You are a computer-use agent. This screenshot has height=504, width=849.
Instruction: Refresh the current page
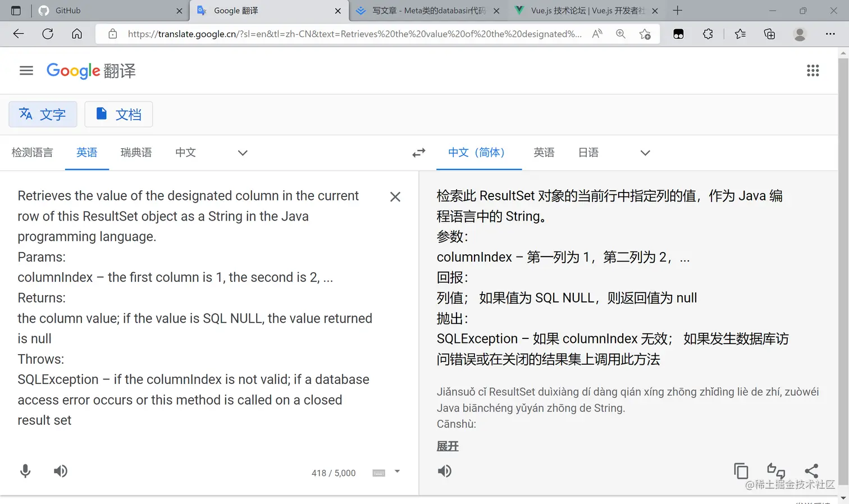point(48,34)
